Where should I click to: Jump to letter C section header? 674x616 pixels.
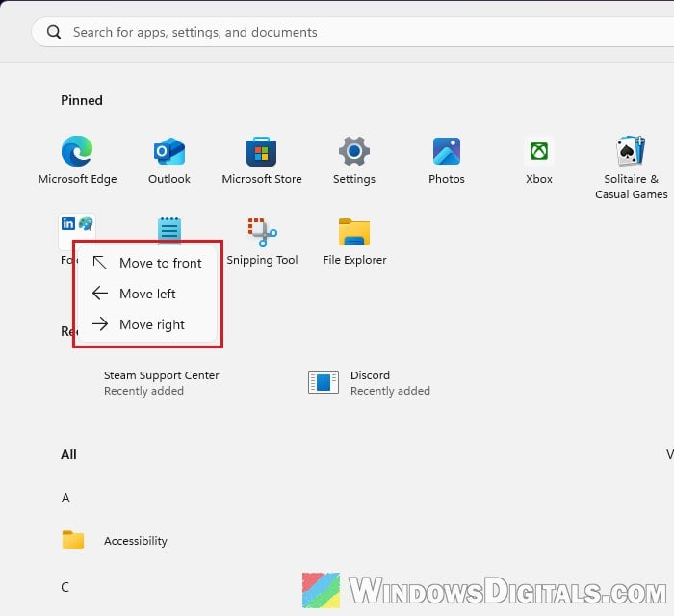point(65,587)
